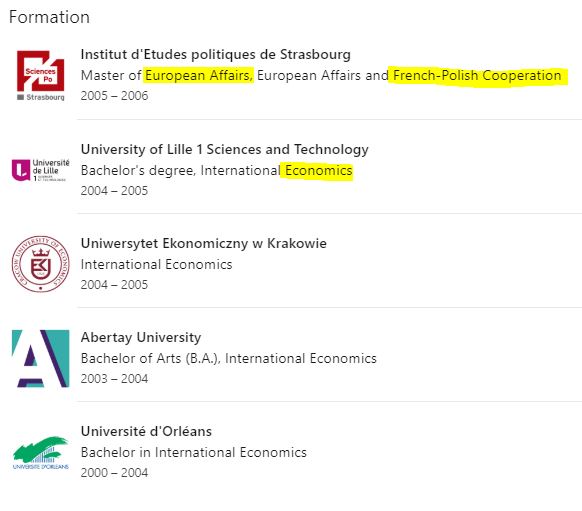The height and width of the screenshot is (511, 582).
Task: Open the Université de Lille logo
Action: (x=40, y=170)
